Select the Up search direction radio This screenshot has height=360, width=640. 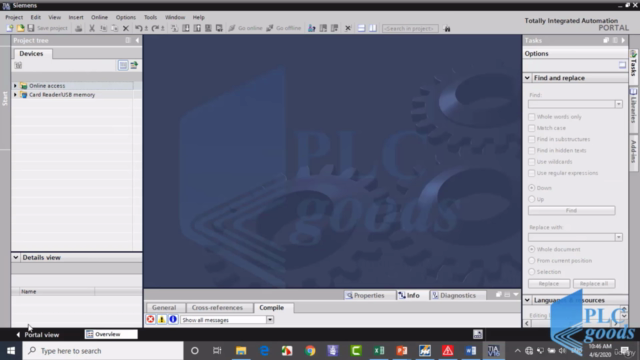pos(531,199)
